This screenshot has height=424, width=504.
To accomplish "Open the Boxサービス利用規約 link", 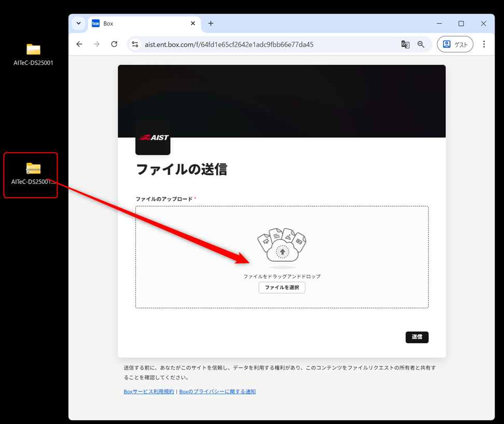I will [149, 392].
